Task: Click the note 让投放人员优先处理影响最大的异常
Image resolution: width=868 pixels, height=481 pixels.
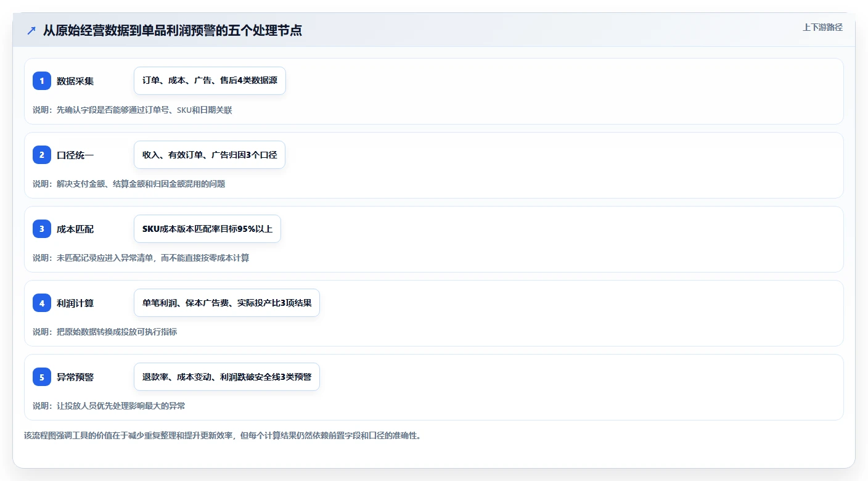Action: [109, 406]
